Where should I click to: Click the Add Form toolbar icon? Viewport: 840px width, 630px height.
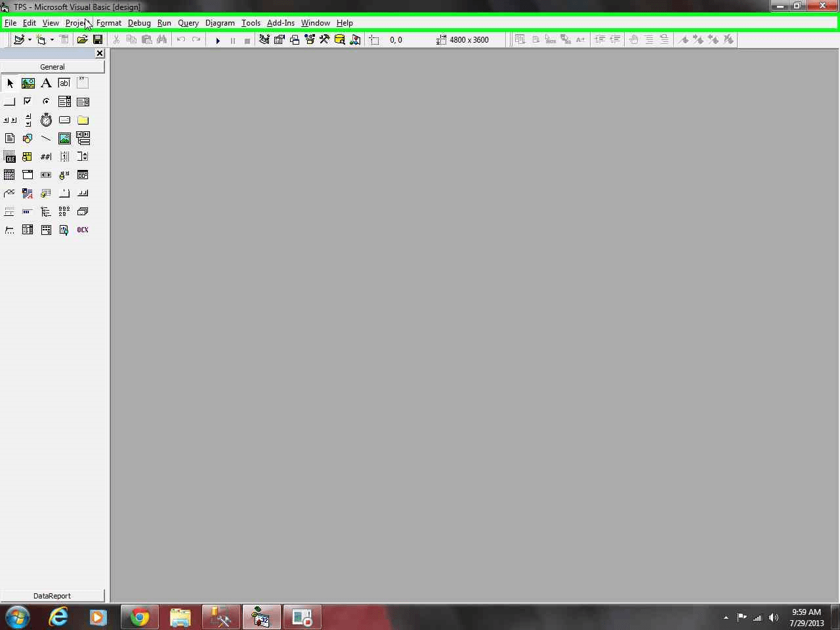41,40
